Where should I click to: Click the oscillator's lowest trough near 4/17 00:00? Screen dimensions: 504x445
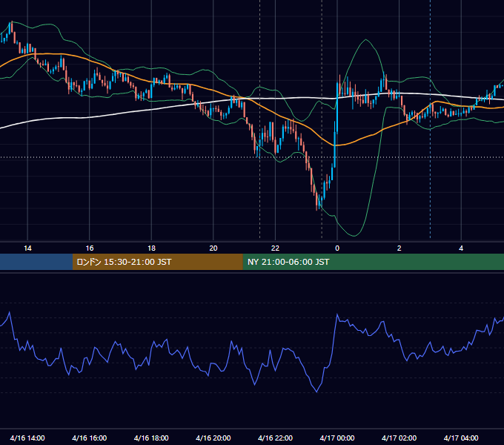pyautogui.click(x=316, y=392)
